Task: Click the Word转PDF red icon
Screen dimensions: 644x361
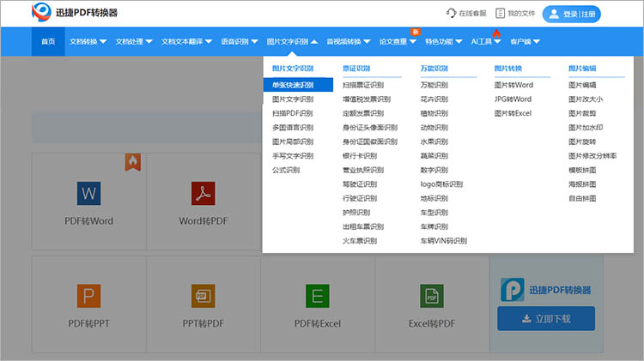Action: (x=203, y=193)
